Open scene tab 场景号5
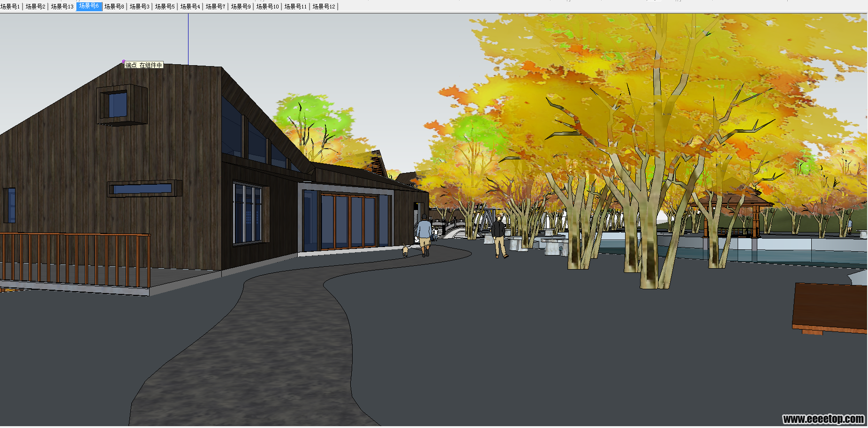Screen dimensions: 868x428 (165, 7)
